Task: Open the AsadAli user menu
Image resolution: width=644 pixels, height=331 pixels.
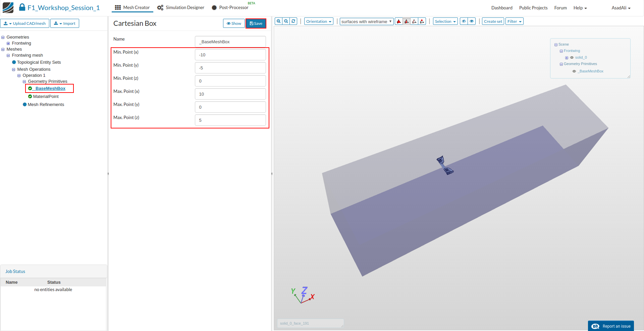Action: point(621,8)
